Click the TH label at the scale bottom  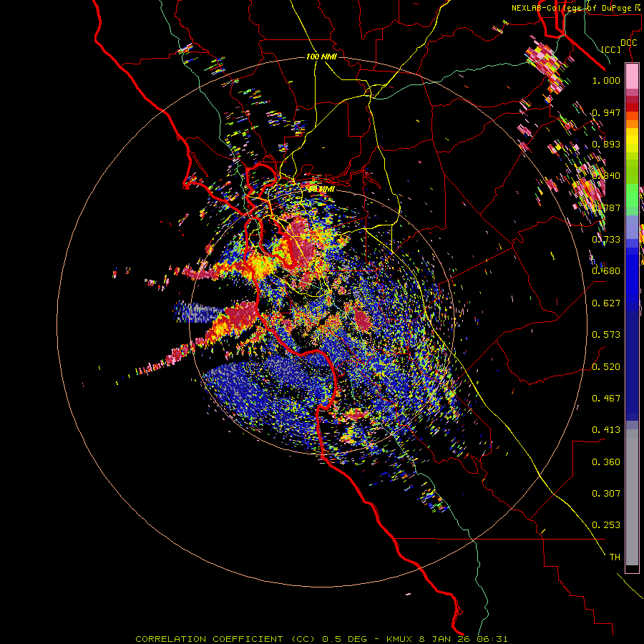pyautogui.click(x=615, y=557)
